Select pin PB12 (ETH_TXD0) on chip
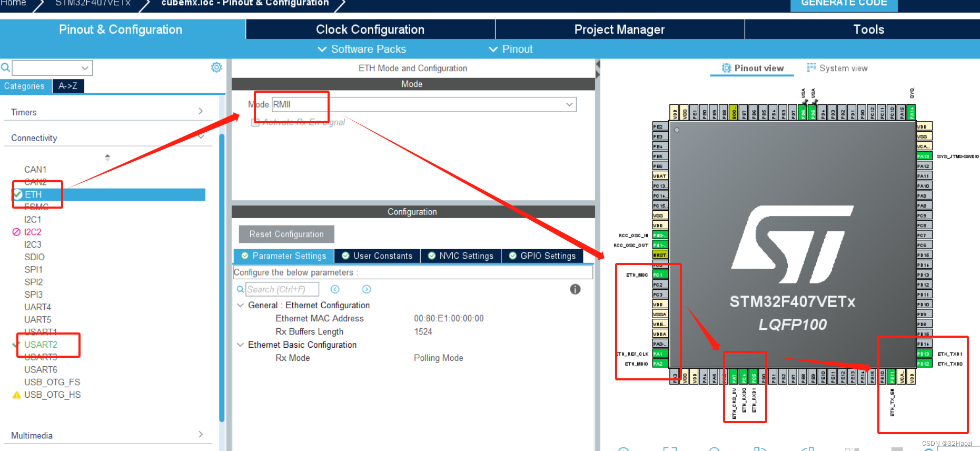The width and height of the screenshot is (980, 451). click(x=924, y=364)
